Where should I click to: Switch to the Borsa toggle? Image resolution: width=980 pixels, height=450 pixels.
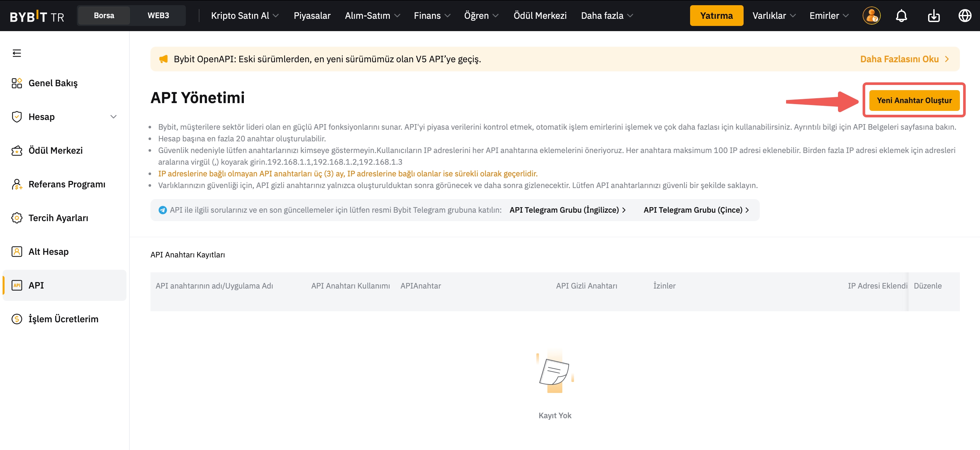click(x=104, y=16)
